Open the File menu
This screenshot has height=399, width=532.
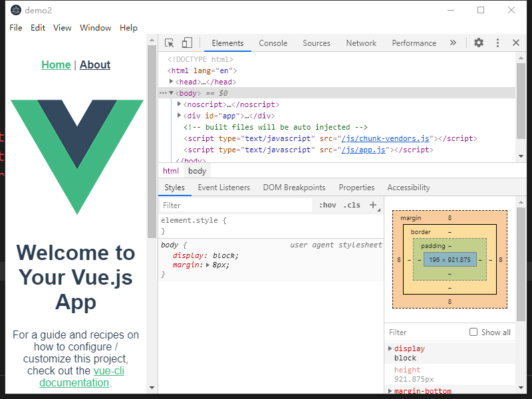[x=16, y=27]
